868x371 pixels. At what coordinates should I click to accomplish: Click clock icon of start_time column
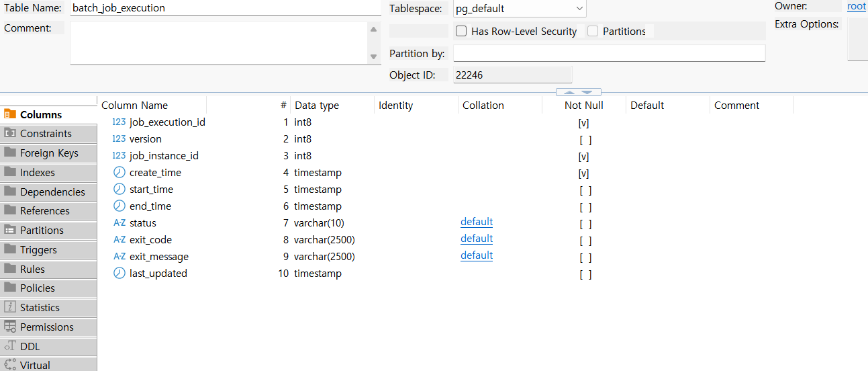[x=119, y=190]
